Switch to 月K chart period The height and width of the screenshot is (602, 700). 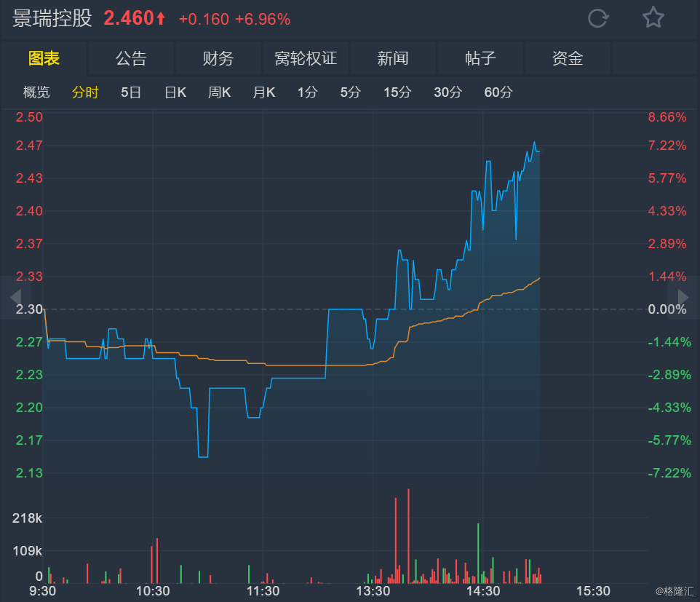click(264, 92)
